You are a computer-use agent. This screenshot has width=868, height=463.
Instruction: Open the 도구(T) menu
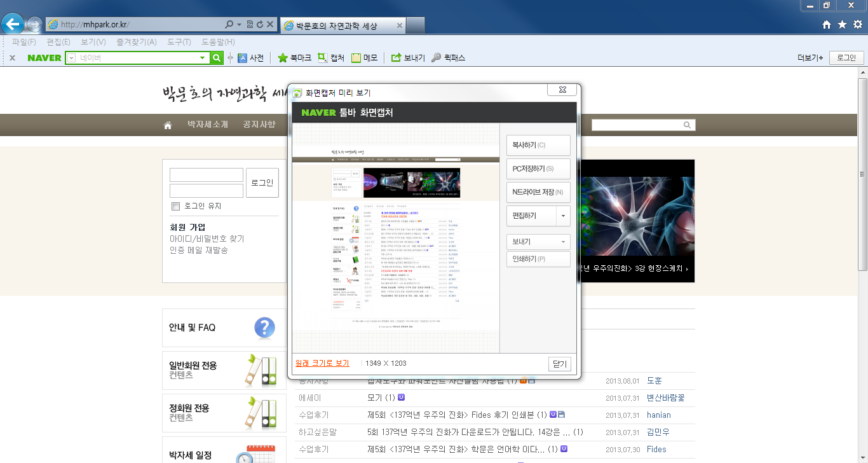pos(179,42)
